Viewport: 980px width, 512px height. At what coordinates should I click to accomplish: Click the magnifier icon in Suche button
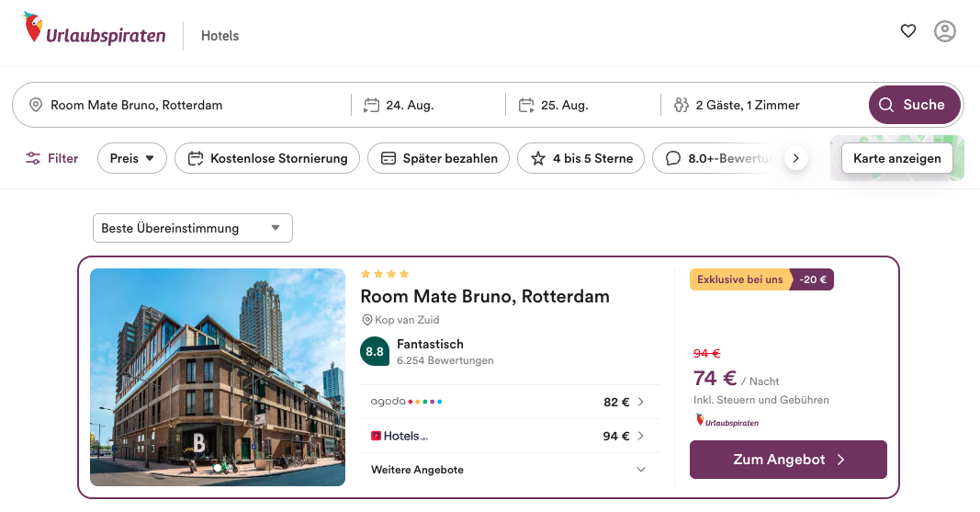886,105
